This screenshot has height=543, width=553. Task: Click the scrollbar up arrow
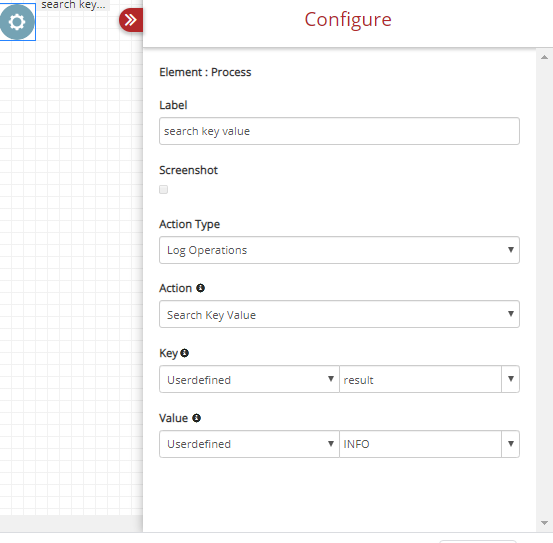544,57
